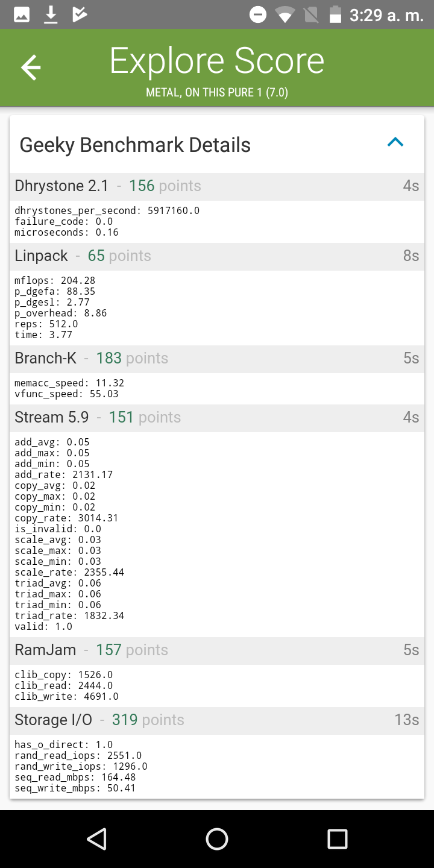The height and width of the screenshot is (868, 434).
Task: Tap the do-not-disturb status icon
Action: click(258, 15)
